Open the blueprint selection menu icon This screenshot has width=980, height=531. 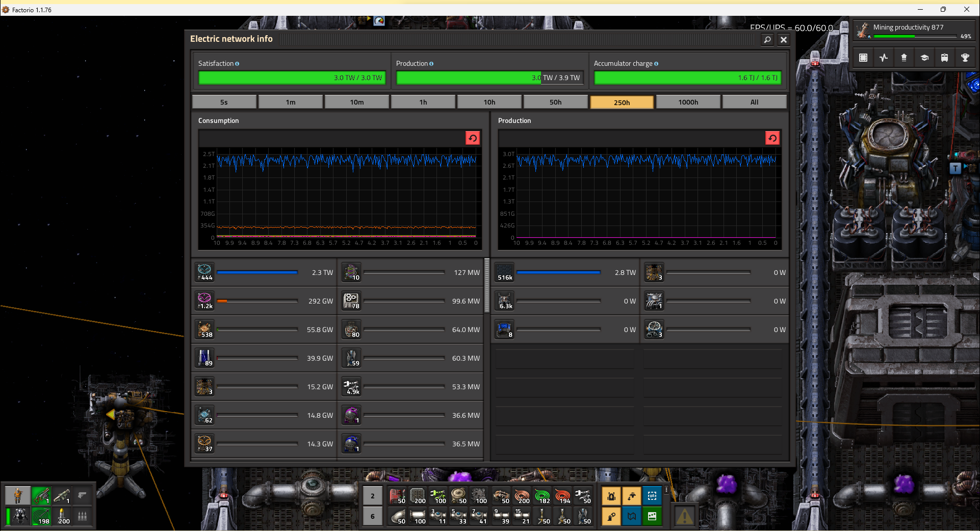[863, 58]
